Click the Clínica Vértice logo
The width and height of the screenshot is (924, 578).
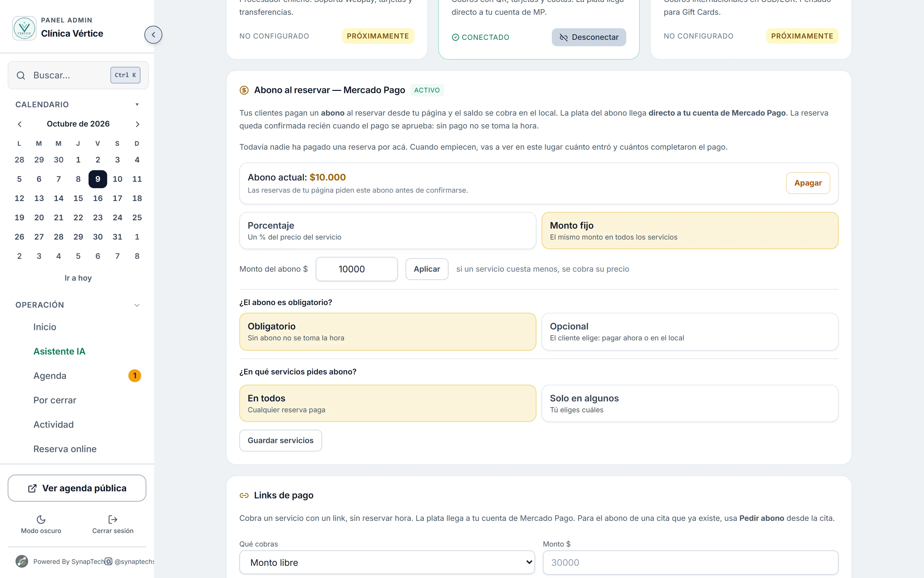coord(24,28)
